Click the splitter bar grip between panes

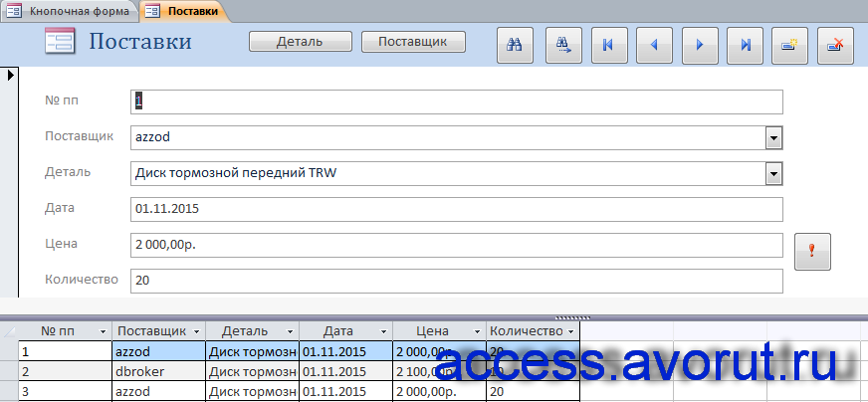pos(572,317)
